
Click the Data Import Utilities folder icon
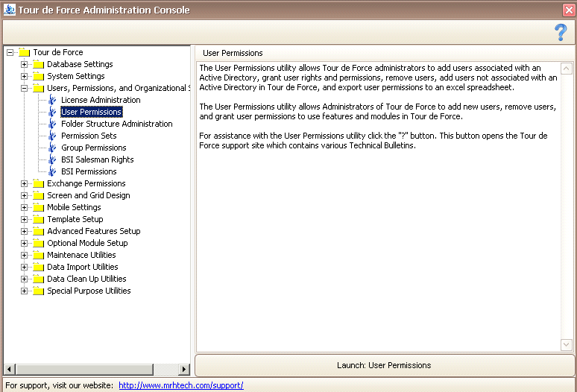tap(38, 267)
